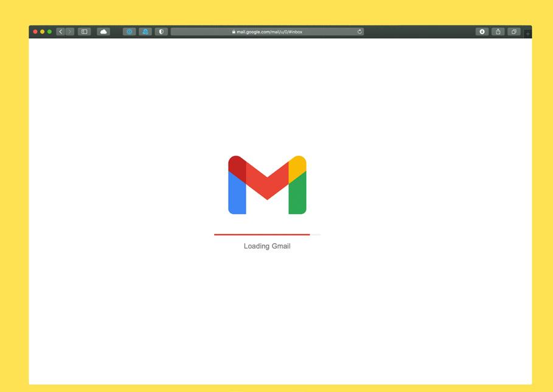
Task: Click the green full-screen button
Action: (x=49, y=32)
